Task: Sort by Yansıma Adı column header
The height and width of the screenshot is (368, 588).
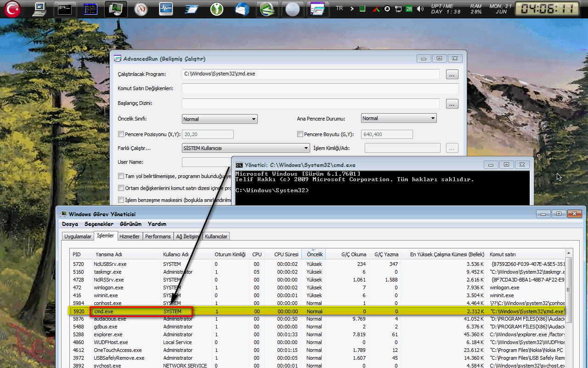Action: (126, 254)
